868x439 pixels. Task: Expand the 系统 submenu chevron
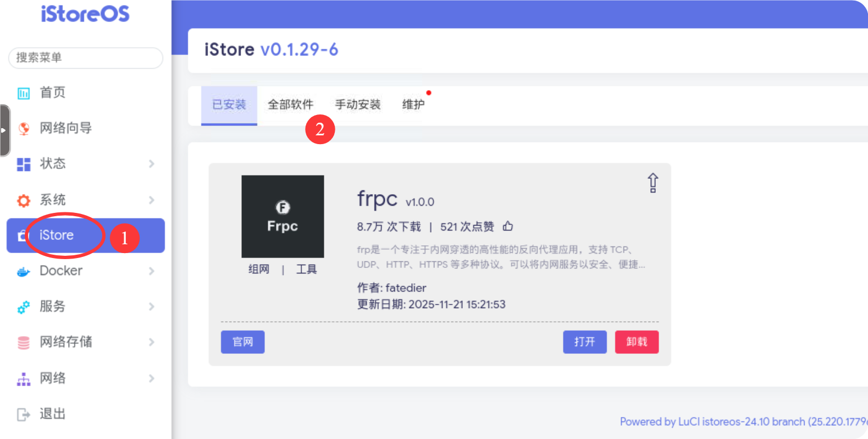(x=152, y=200)
